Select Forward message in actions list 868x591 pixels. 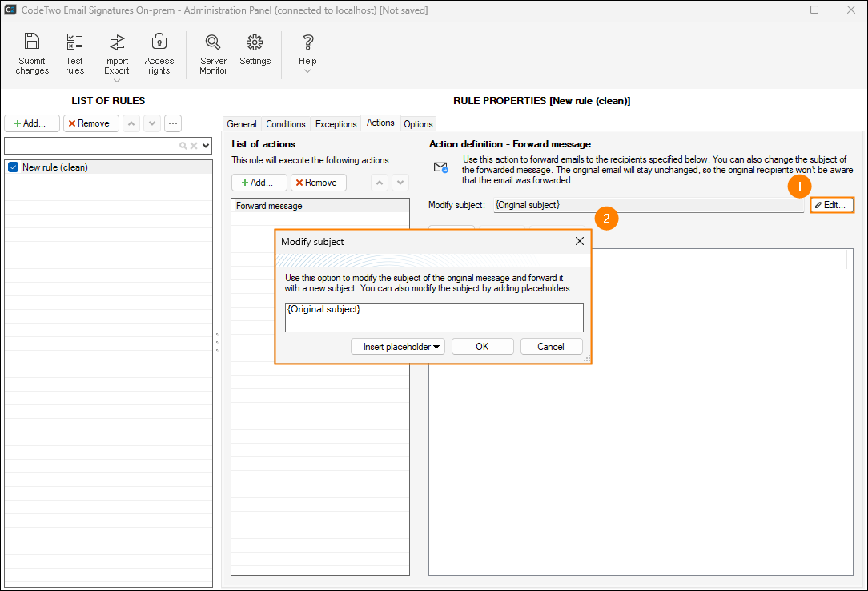point(269,206)
